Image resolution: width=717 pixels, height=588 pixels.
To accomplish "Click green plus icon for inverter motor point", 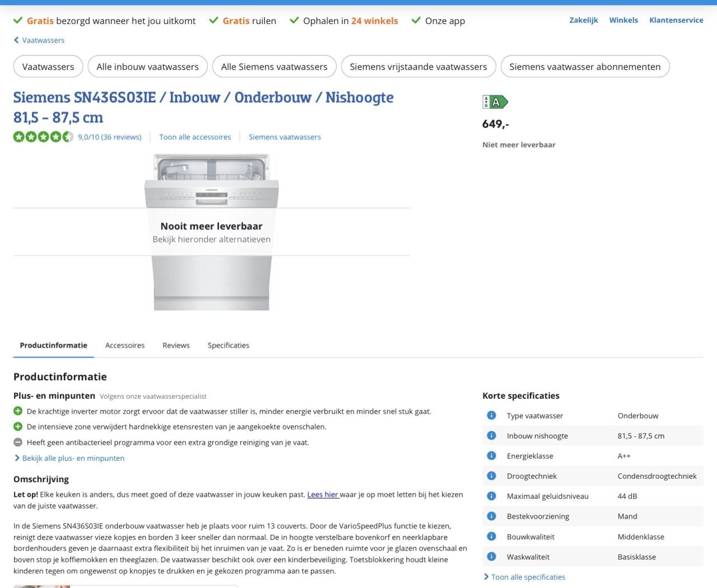I will 18,411.
